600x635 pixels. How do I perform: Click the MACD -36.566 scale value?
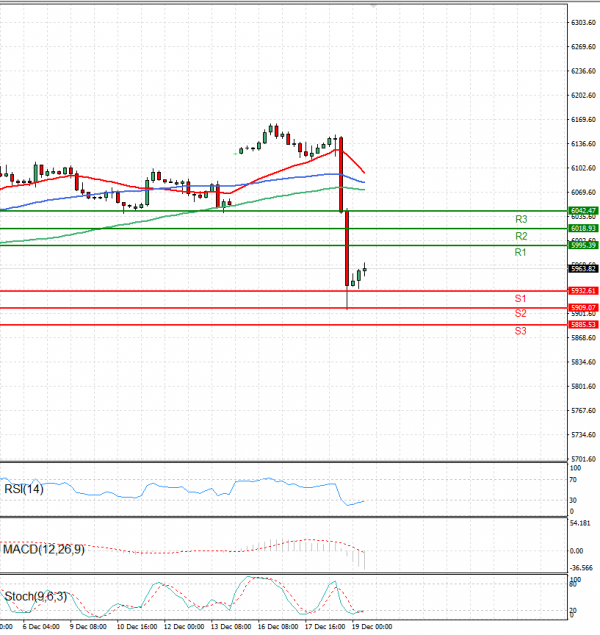click(581, 568)
